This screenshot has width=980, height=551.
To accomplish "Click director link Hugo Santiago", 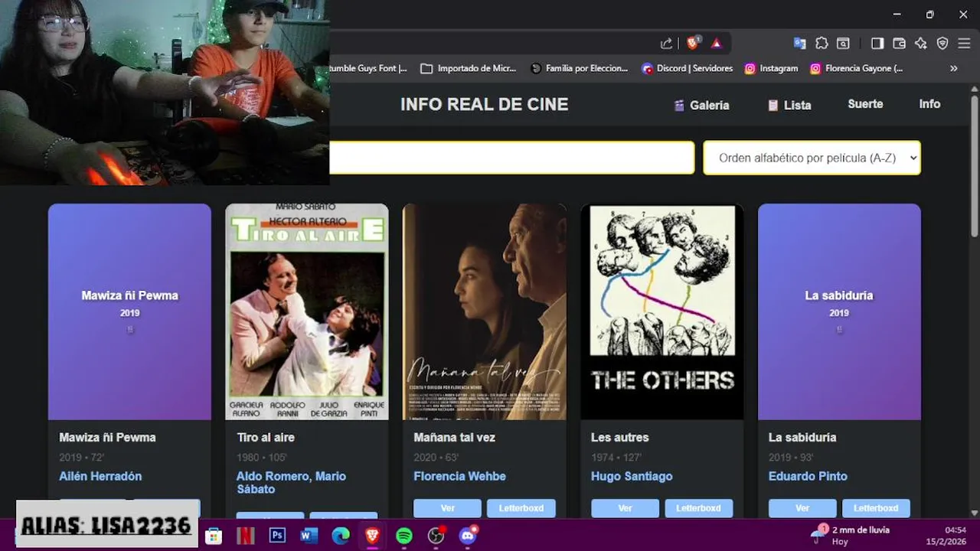I will click(632, 476).
